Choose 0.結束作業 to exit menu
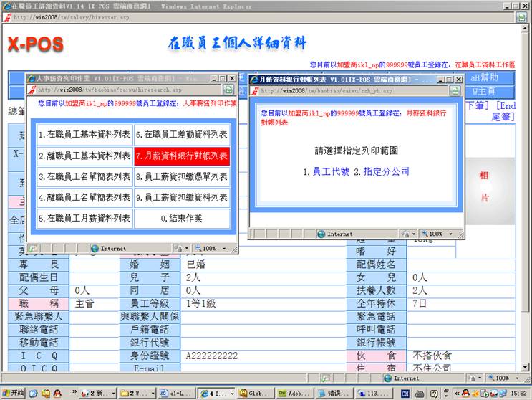Image resolution: width=532 pixels, height=400 pixels. coord(182,218)
